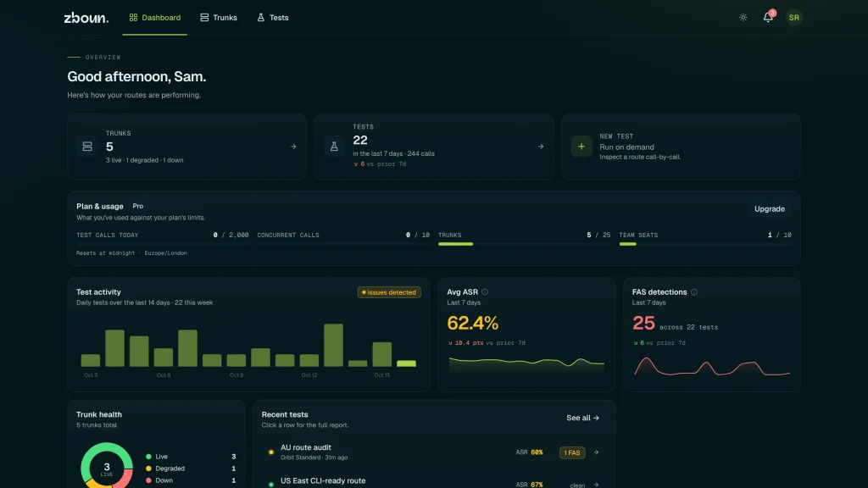Click the plus icon for New Test
This screenshot has width=868, height=488.
581,147
